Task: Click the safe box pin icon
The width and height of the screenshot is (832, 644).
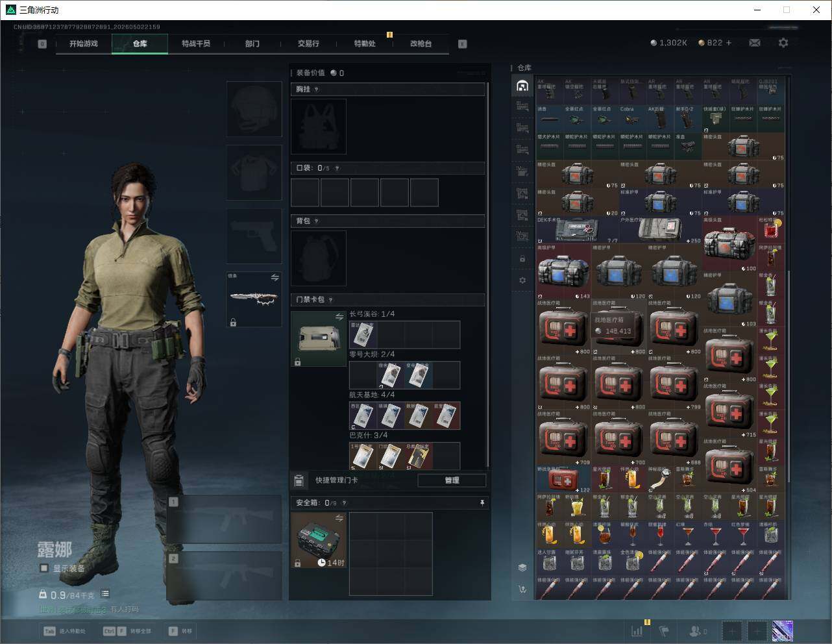Action: point(482,503)
